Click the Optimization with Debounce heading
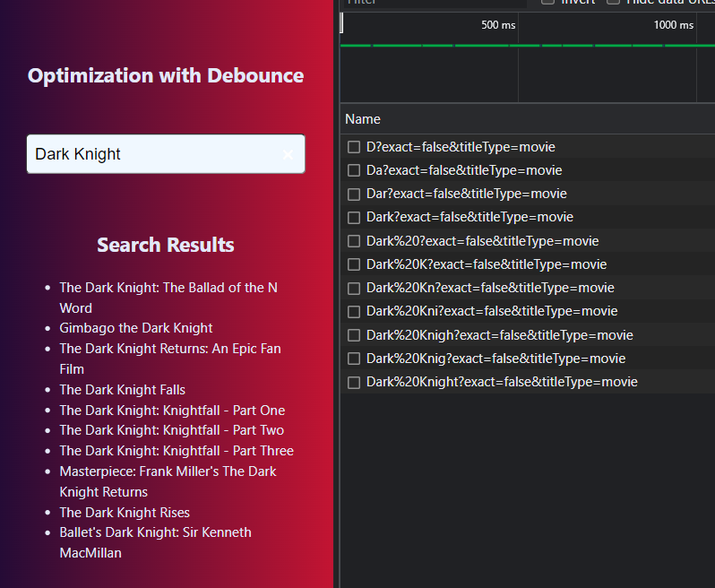The height and width of the screenshot is (588, 715). (x=166, y=75)
